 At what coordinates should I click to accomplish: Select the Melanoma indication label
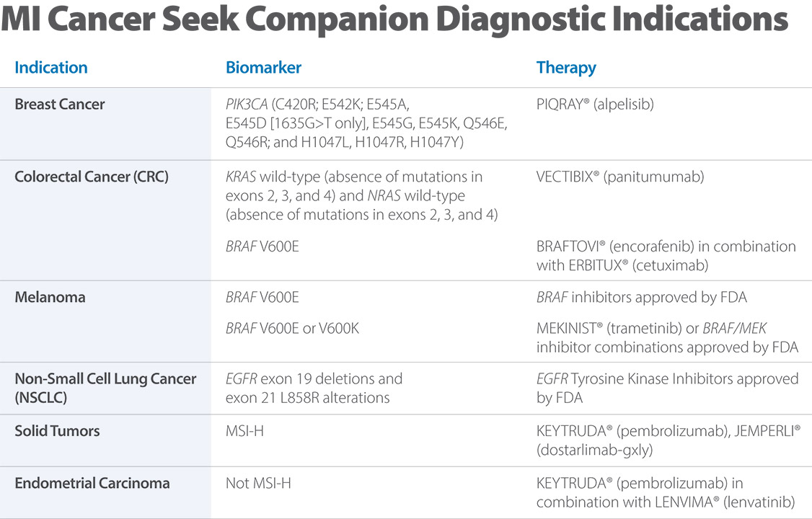pyautogui.click(x=50, y=297)
